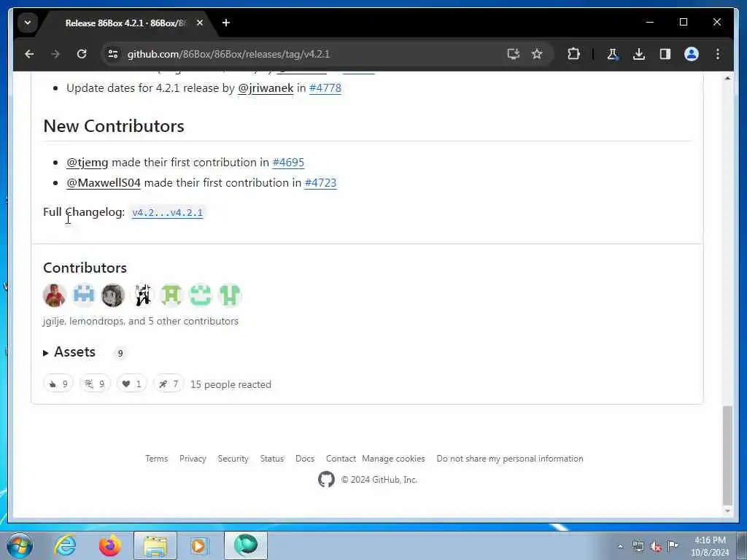Open the Downloads toolbar icon
This screenshot has height=560, width=747.
tap(639, 54)
